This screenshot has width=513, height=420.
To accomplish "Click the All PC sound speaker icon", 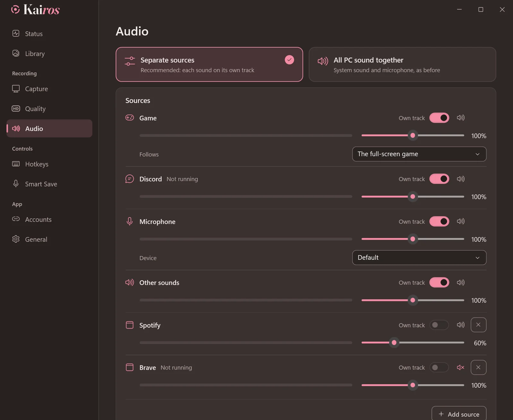I will coord(323,61).
